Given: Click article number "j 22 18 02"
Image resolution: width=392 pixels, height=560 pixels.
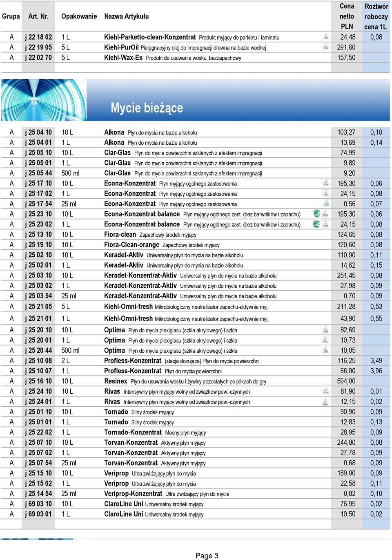Looking at the screenshot, I should point(38,37).
